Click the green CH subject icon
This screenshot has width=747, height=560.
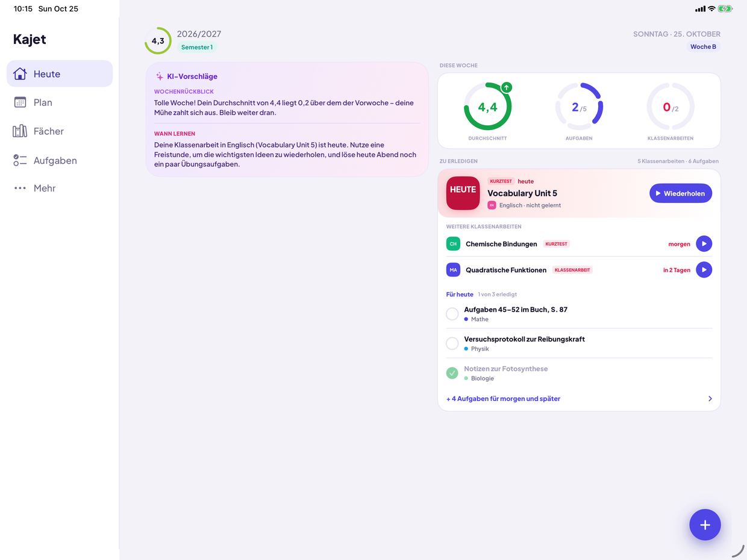tap(453, 244)
